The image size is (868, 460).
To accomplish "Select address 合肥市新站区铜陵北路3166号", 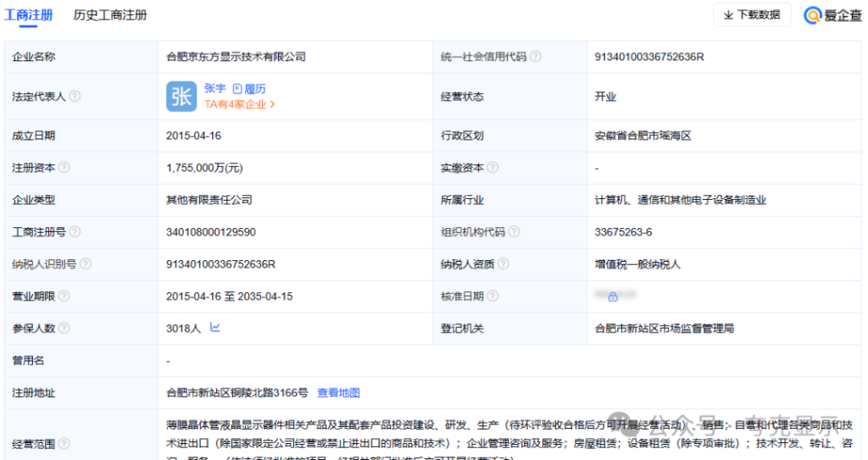I will [x=237, y=392].
